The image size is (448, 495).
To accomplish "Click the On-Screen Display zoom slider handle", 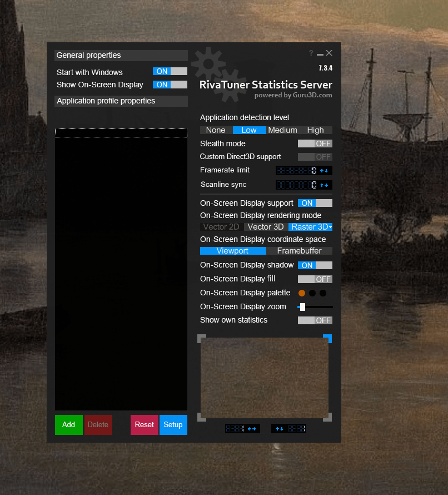I will [x=302, y=306].
